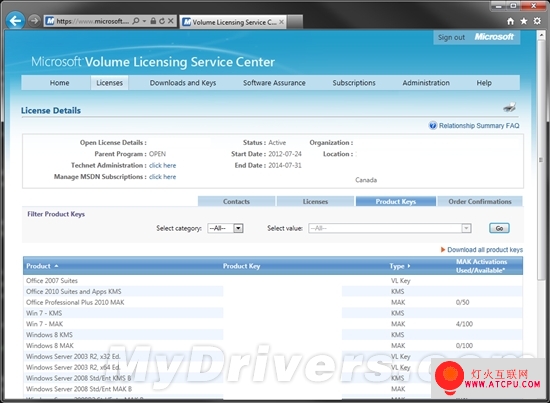Open browser Tools gear icon
The image size is (550, 403).
pyautogui.click(x=537, y=21)
